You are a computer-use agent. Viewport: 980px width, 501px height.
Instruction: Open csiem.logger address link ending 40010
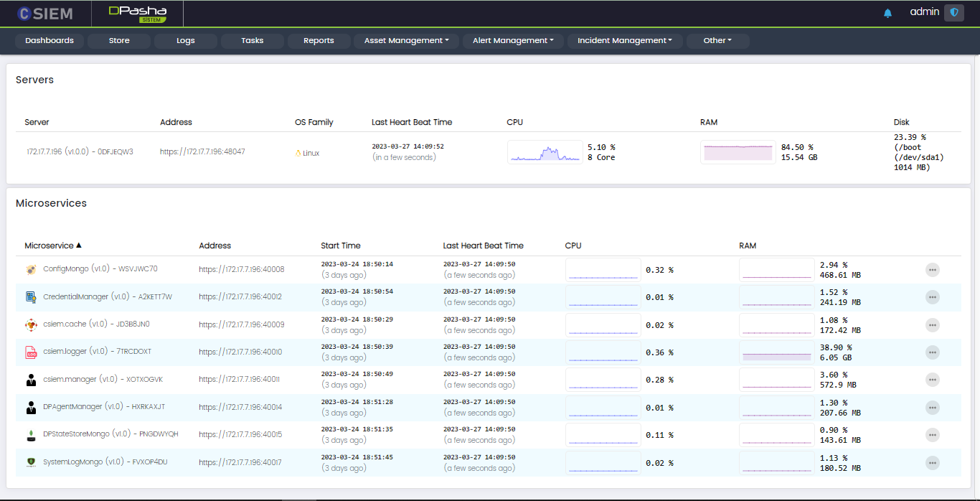pyautogui.click(x=240, y=352)
